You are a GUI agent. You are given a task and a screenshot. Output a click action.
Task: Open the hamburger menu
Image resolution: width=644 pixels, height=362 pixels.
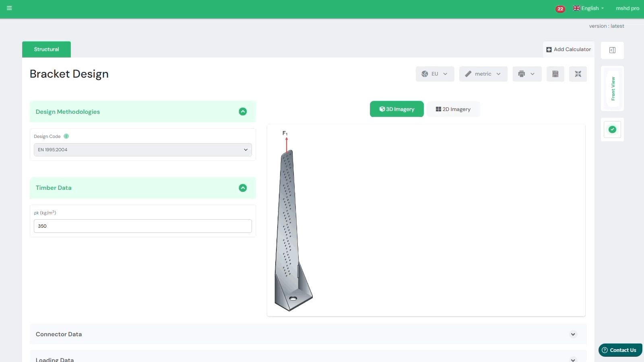click(x=9, y=8)
